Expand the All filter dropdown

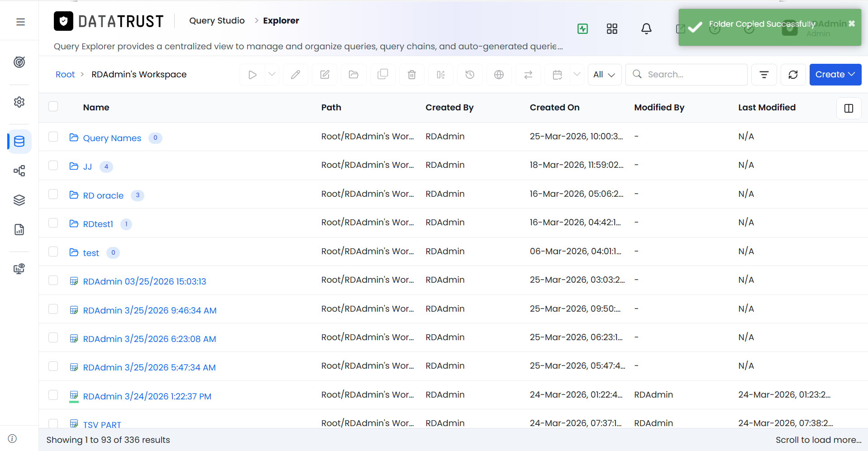tap(604, 75)
